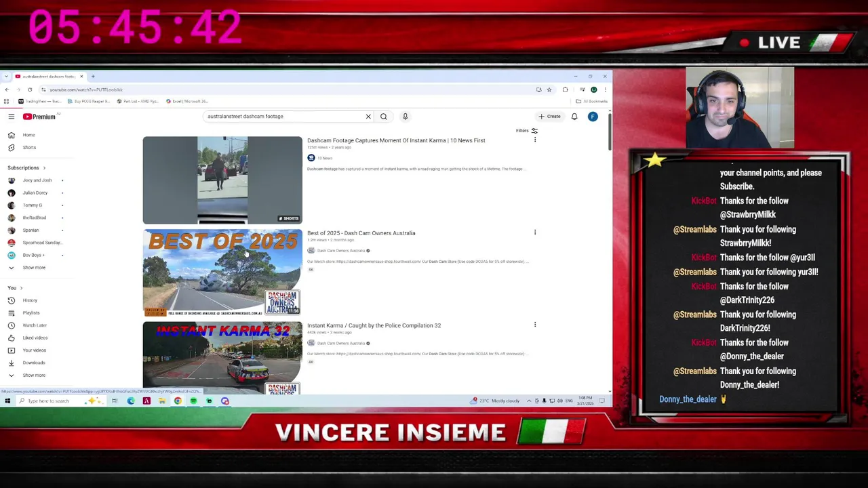Clear the YouTube search box
The height and width of the screenshot is (488, 868).
(368, 117)
